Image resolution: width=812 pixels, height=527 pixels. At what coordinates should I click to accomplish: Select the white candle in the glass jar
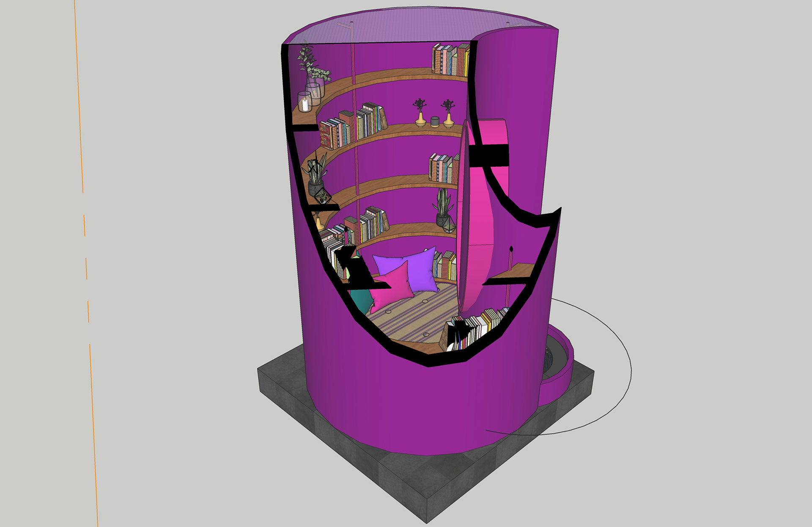[x=304, y=102]
